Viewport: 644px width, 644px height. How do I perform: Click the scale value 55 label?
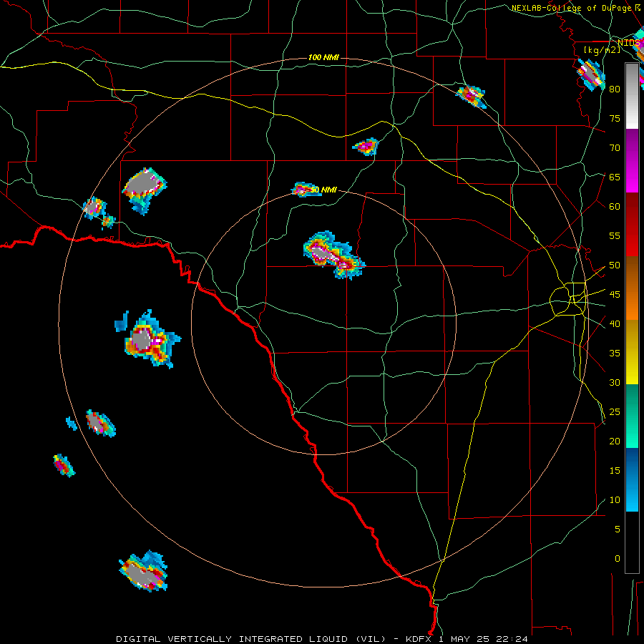(615, 235)
